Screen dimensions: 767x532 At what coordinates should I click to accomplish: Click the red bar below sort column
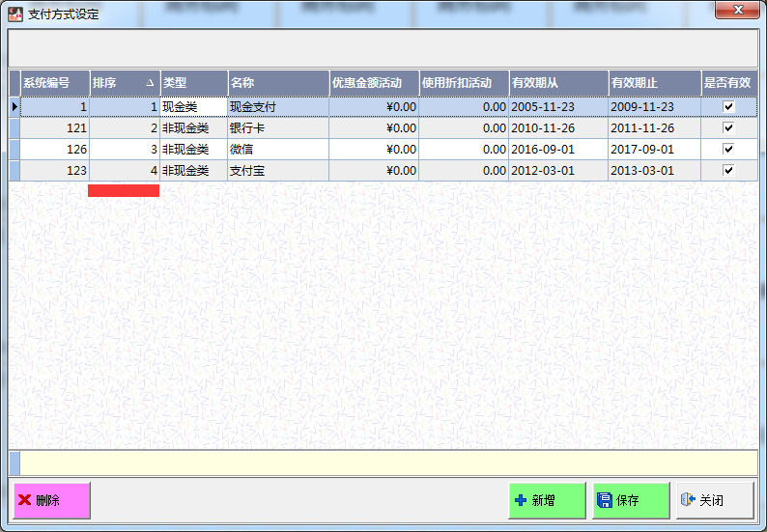124,191
